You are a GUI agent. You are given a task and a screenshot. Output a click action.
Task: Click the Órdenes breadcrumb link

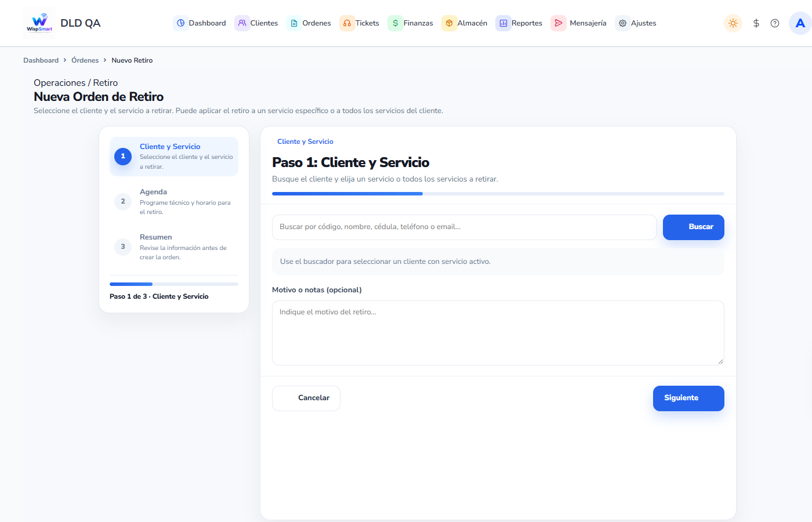[x=85, y=60]
